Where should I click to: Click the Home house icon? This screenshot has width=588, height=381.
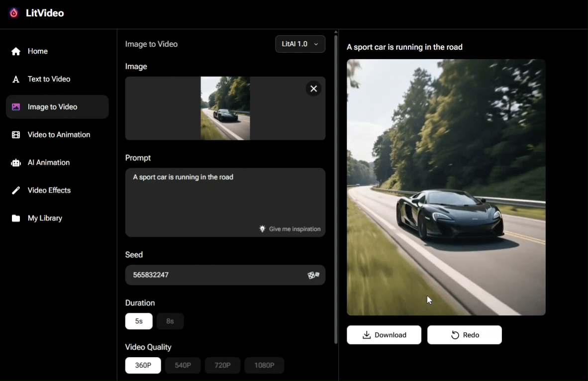click(16, 51)
